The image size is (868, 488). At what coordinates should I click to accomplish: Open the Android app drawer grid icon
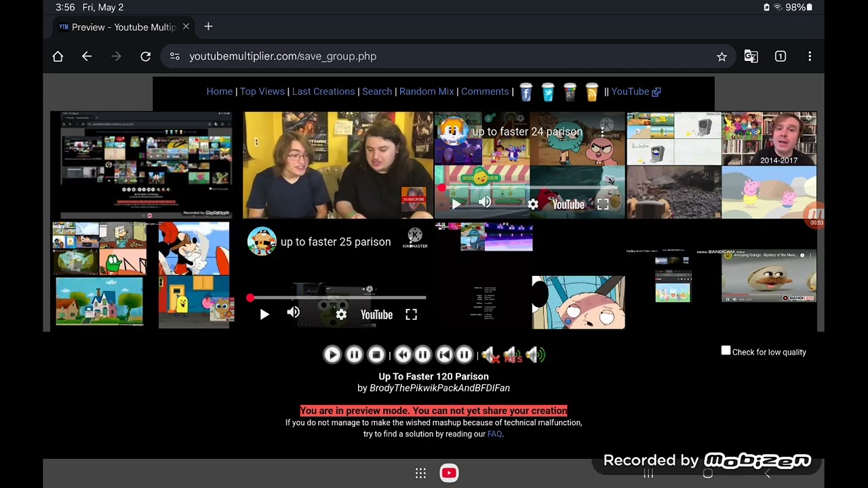420,474
